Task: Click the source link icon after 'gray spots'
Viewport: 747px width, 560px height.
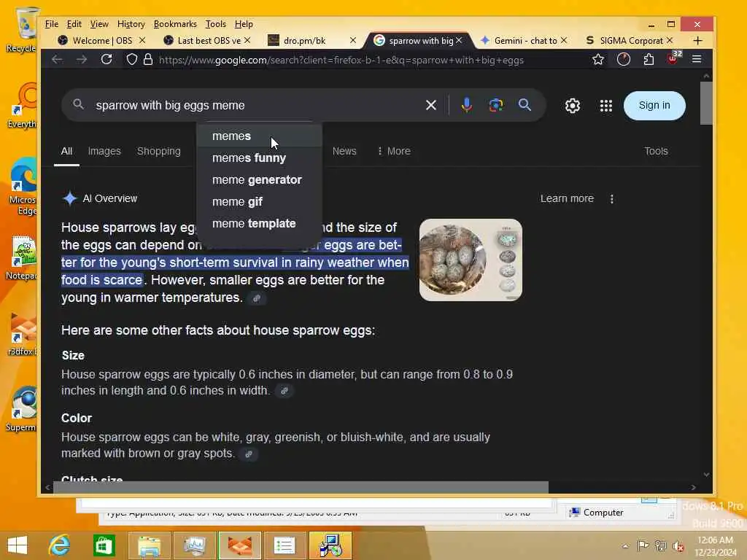Action: 248,454
